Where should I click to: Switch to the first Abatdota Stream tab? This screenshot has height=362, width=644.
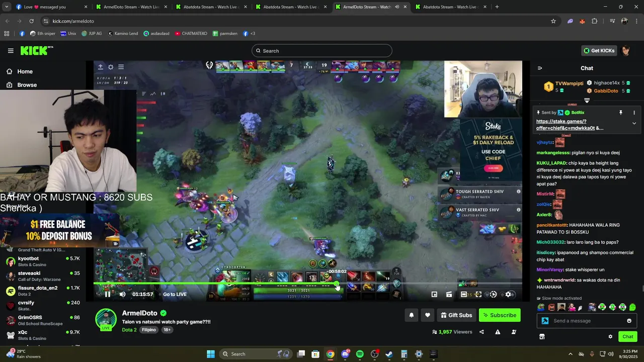[211, 7]
